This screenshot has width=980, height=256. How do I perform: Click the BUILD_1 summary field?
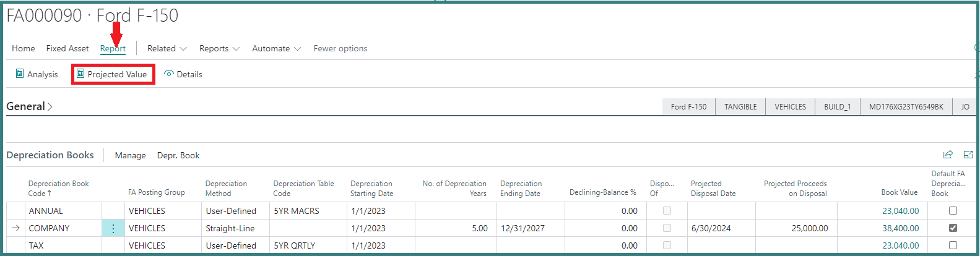pyautogui.click(x=837, y=106)
